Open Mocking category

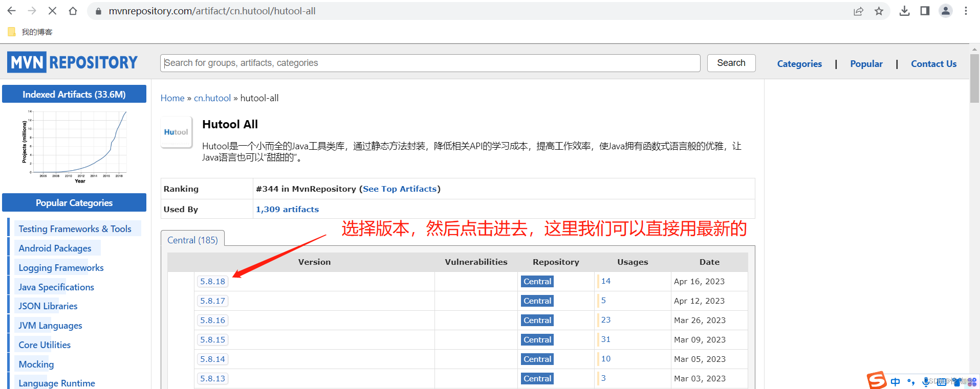tap(36, 364)
